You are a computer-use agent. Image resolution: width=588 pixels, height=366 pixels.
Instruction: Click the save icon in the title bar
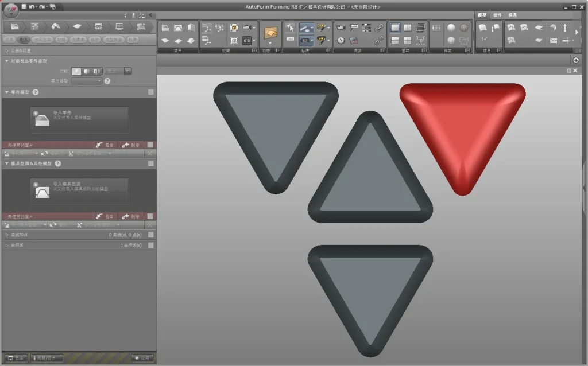pyautogui.click(x=24, y=6)
